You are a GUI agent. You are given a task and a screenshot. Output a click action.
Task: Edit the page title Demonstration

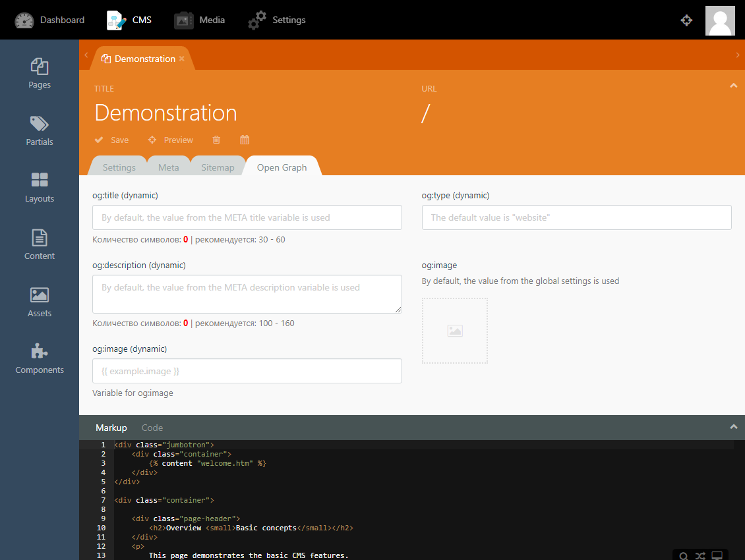(x=166, y=113)
